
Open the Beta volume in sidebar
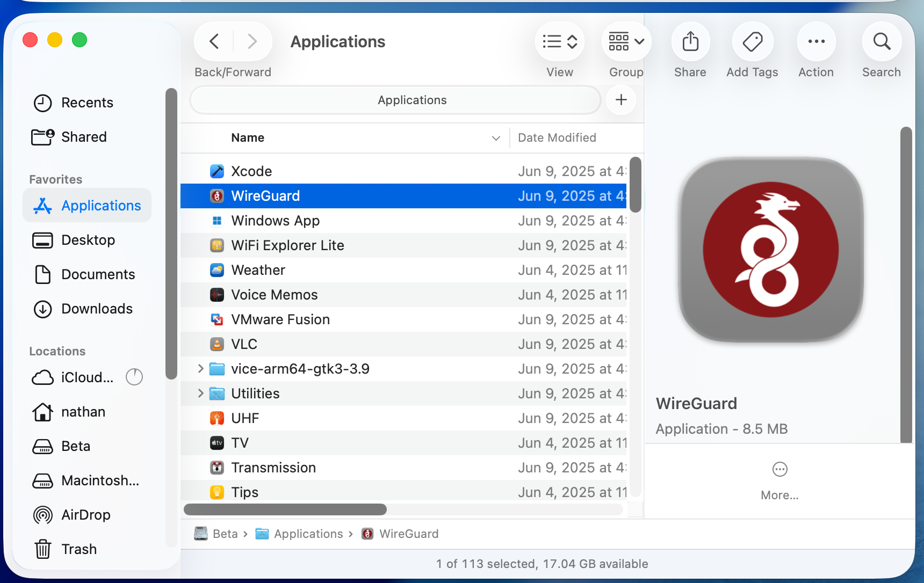86,446
